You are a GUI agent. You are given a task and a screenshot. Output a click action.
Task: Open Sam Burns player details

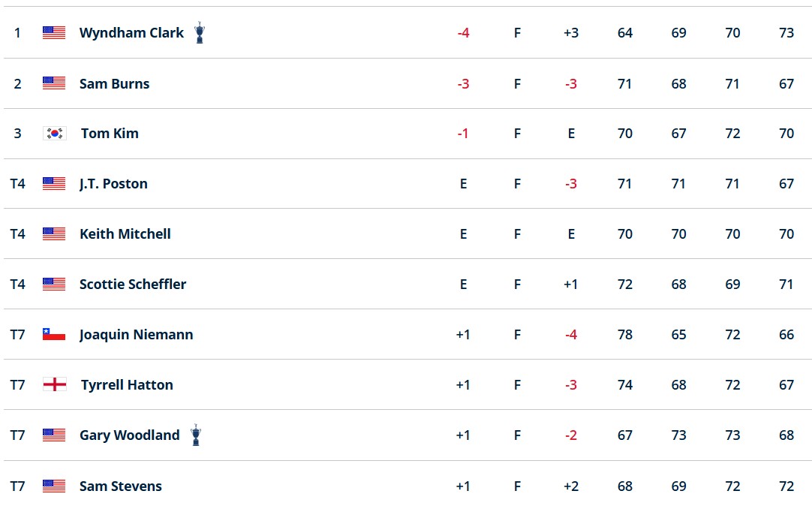tap(115, 83)
